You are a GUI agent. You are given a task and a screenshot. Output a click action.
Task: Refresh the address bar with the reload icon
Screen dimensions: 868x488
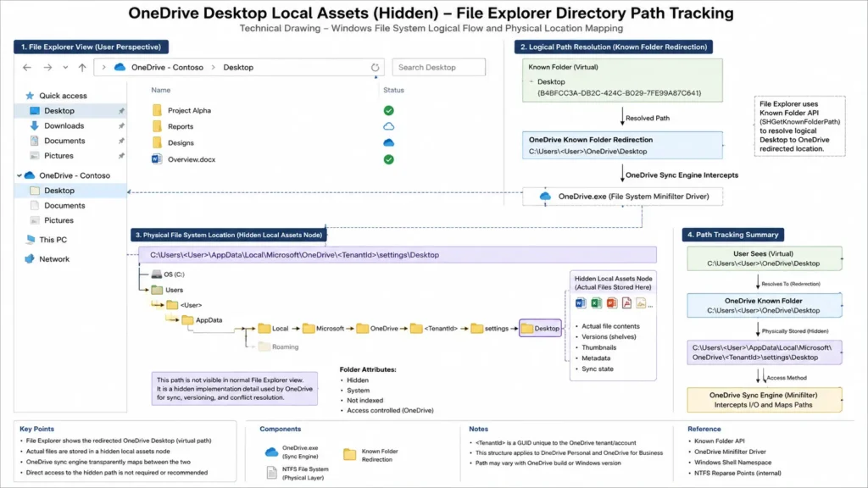click(x=375, y=68)
